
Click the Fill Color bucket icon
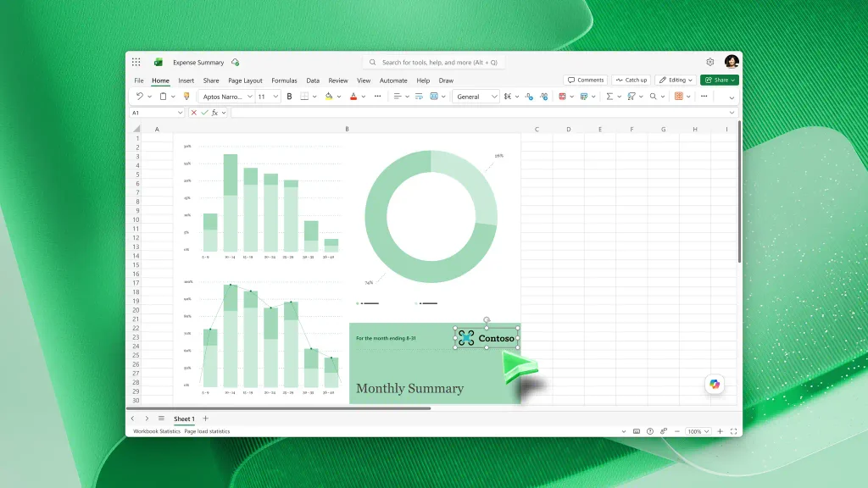click(x=329, y=97)
